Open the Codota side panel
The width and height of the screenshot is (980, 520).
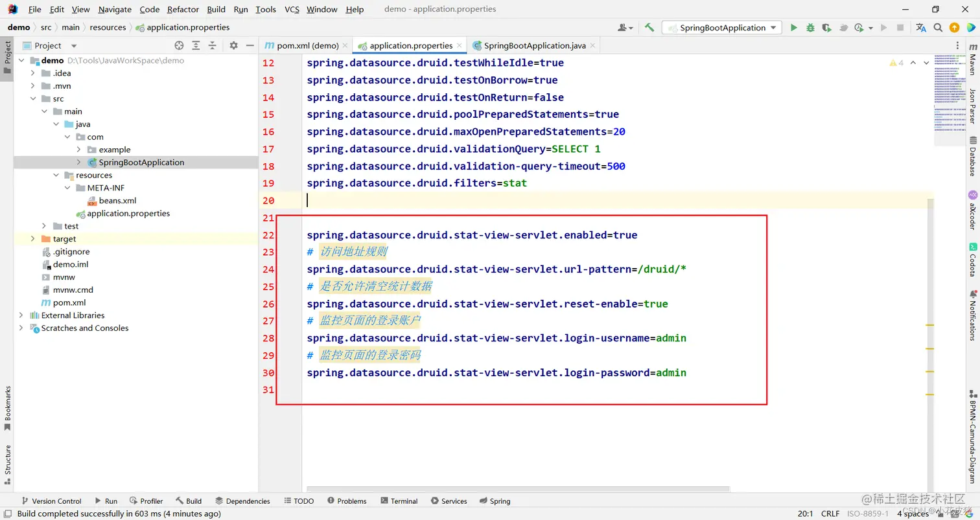pos(972,260)
